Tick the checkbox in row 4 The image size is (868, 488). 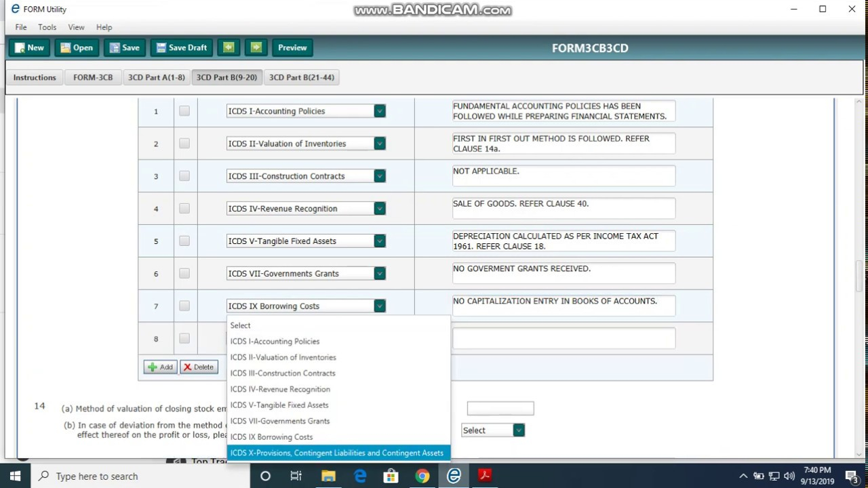coord(184,209)
